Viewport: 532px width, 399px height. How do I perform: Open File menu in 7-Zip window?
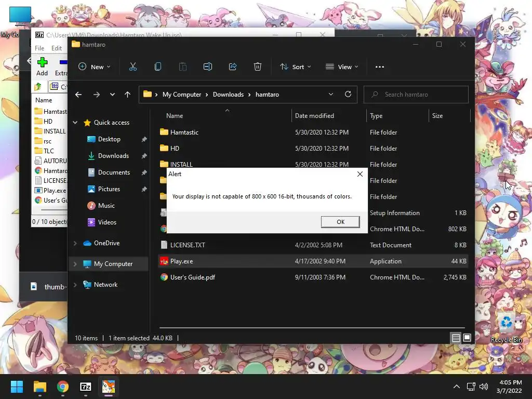[39, 48]
